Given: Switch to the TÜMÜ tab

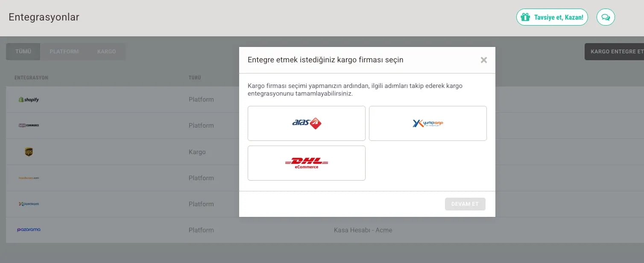Looking at the screenshot, I should point(23,51).
